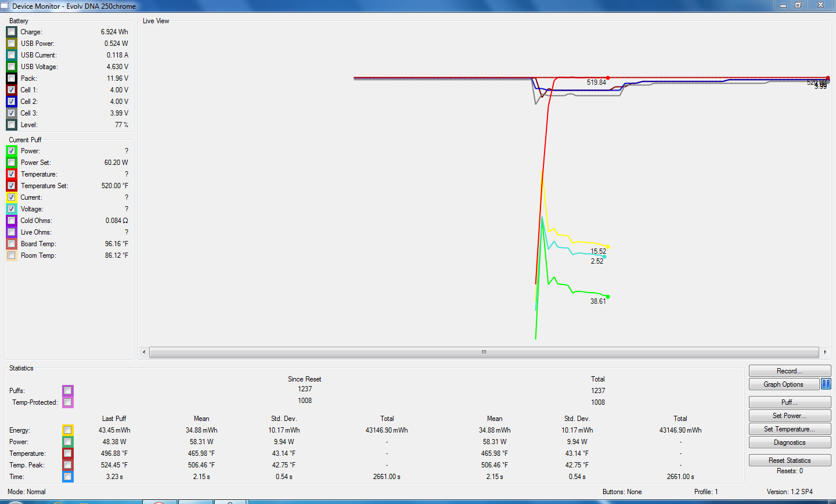Enable the Charge checkbox in Battery
836x504 pixels.
click(x=12, y=32)
